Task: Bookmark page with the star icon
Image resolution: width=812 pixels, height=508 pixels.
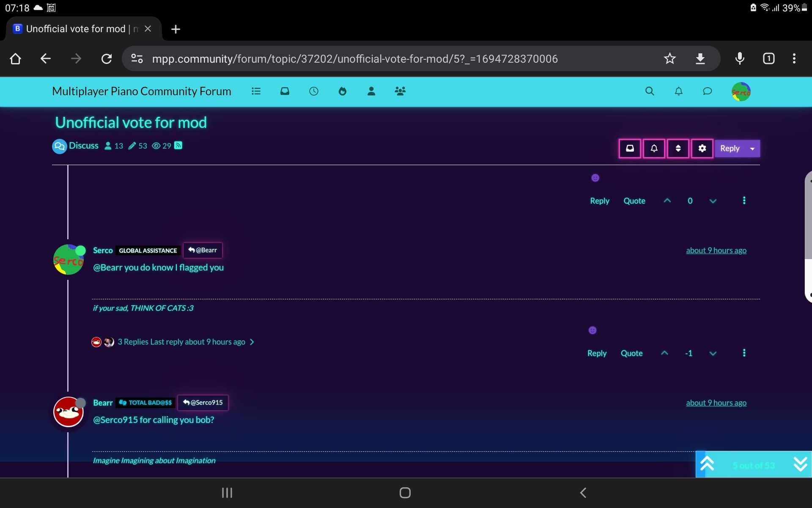Action: click(x=669, y=58)
